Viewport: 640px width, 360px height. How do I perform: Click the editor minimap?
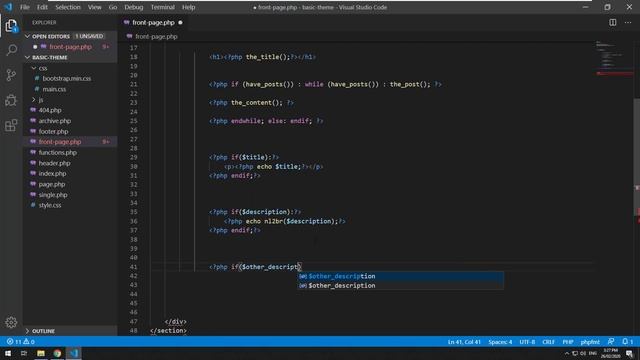point(614,59)
